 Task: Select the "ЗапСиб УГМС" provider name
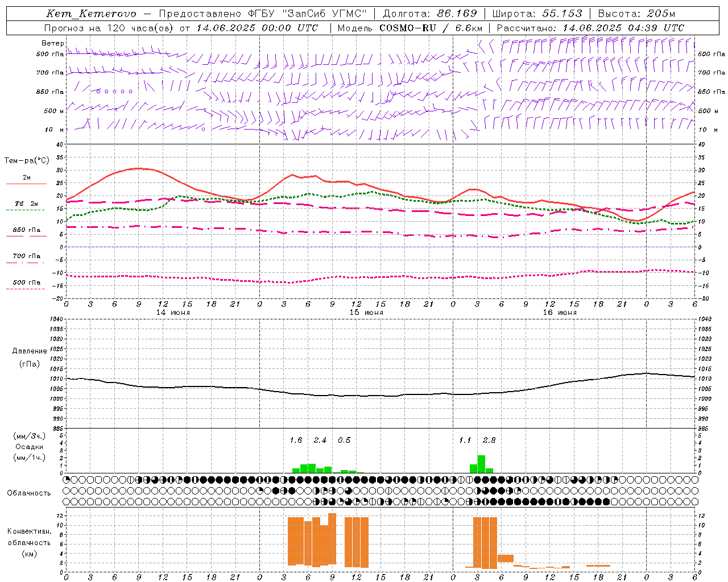coord(325,14)
